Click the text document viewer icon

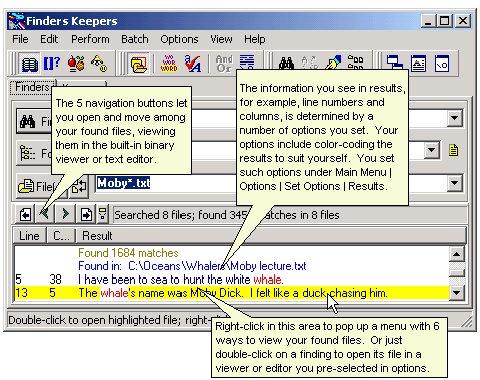418,63
